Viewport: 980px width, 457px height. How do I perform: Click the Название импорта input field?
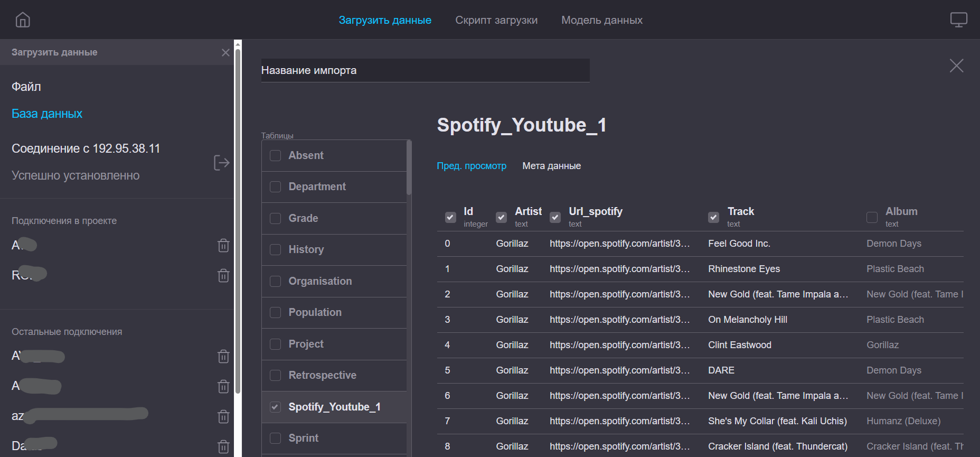[425, 70]
